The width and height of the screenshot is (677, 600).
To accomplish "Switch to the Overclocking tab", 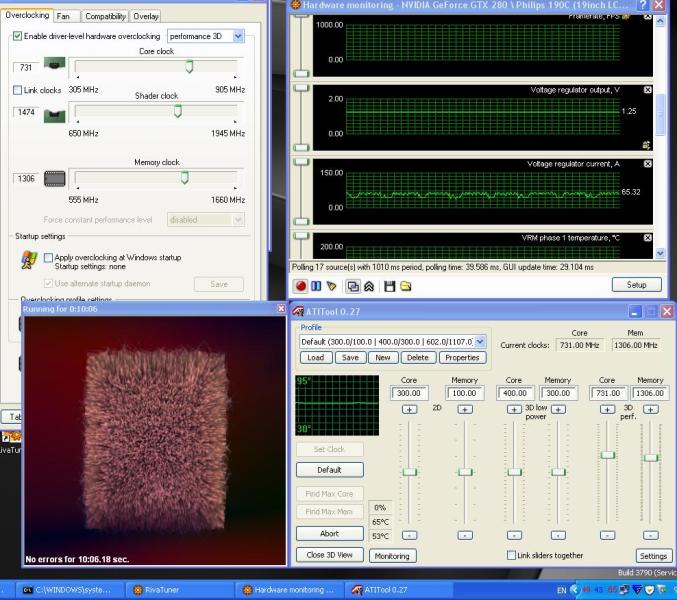I will (x=27, y=16).
